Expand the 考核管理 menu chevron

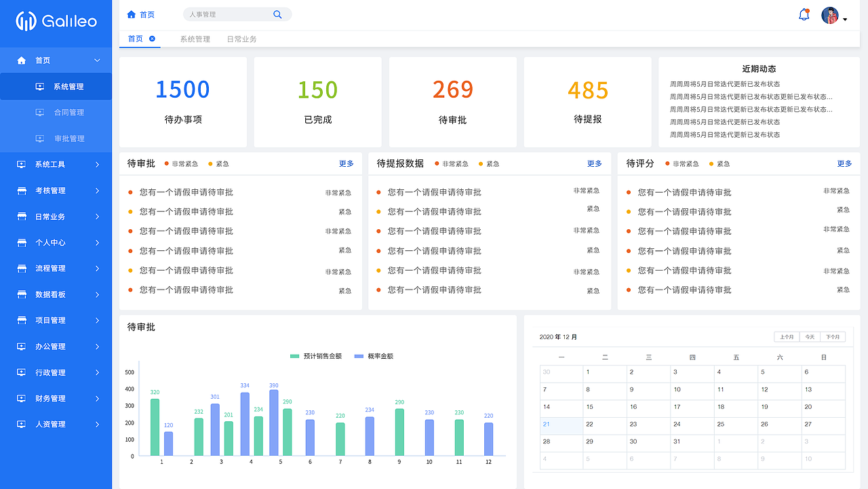(98, 191)
